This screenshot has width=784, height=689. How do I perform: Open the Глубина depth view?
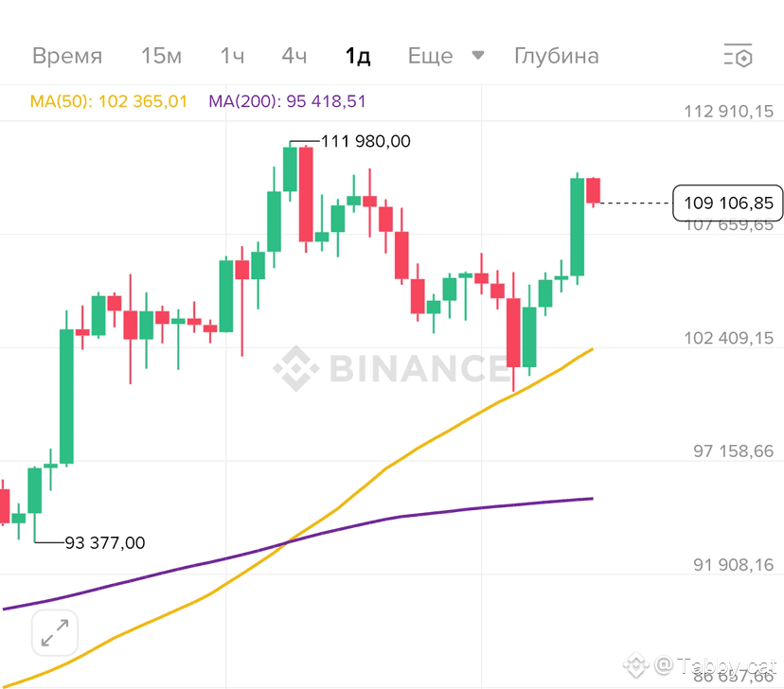557,56
